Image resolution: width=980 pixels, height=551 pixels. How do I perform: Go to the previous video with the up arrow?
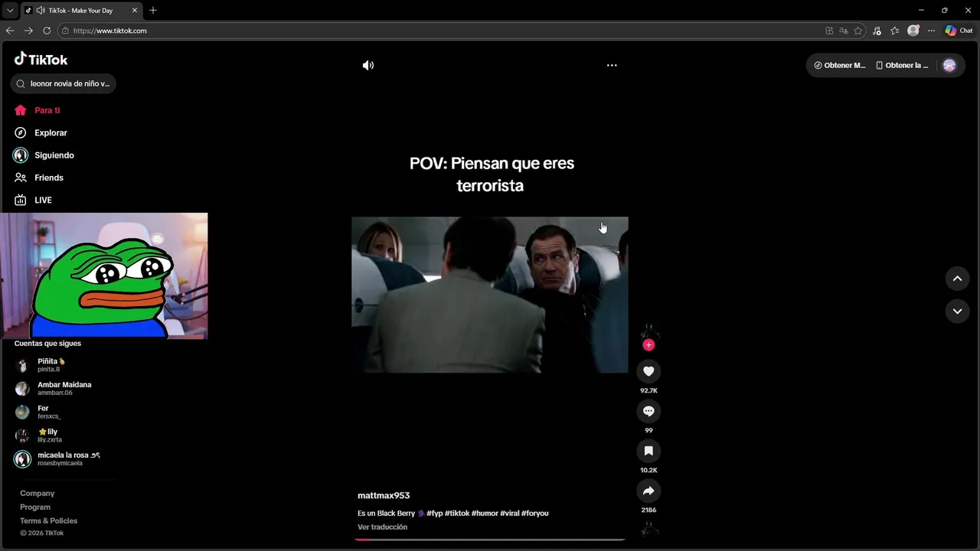(x=957, y=279)
